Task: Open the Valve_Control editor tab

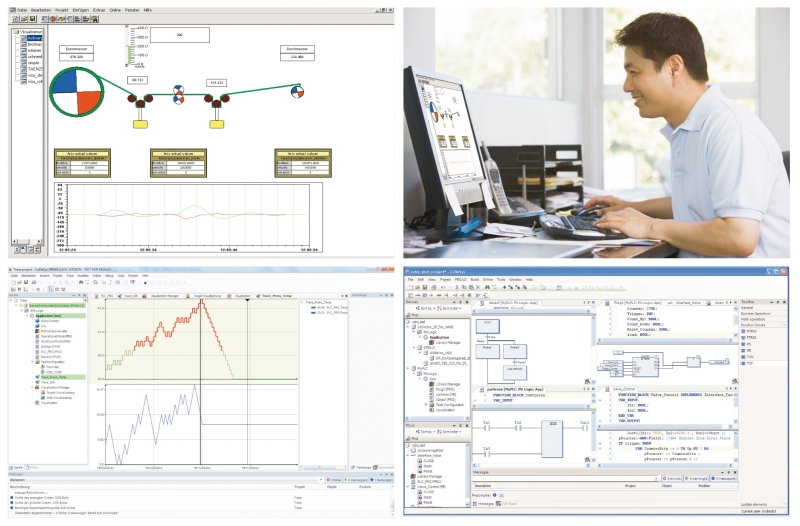Action: pos(623,389)
